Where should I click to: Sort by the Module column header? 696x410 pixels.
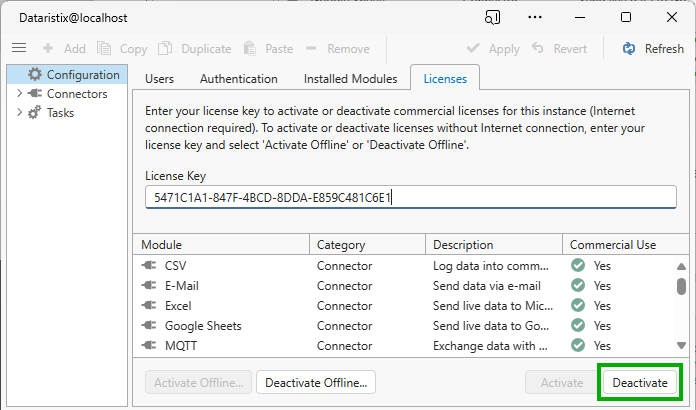221,244
